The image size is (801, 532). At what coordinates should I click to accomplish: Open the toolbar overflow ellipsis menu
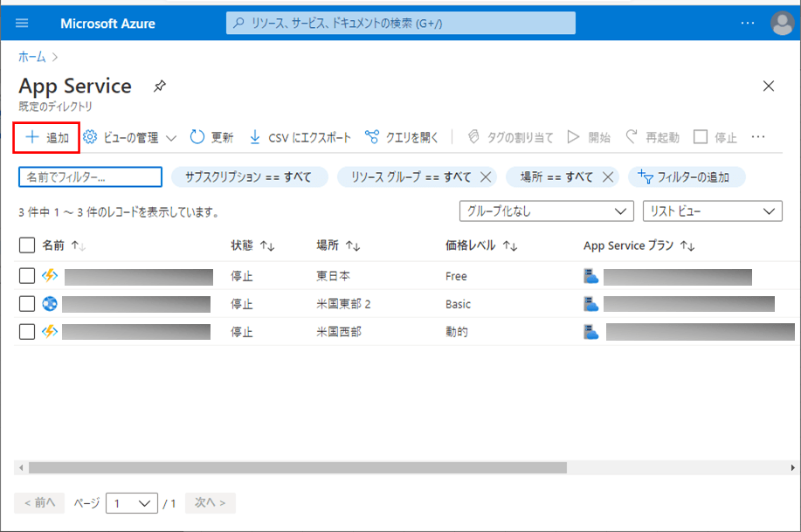pos(758,137)
